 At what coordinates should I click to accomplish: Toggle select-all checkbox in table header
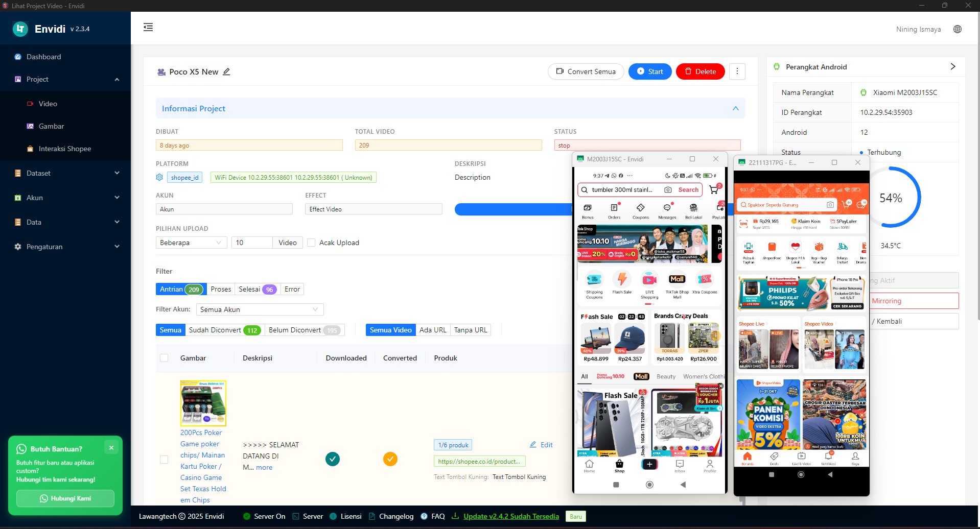tap(164, 358)
